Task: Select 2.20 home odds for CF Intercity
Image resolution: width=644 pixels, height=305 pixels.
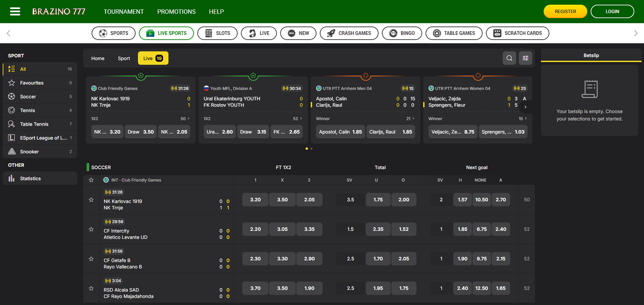Action: pyautogui.click(x=255, y=229)
